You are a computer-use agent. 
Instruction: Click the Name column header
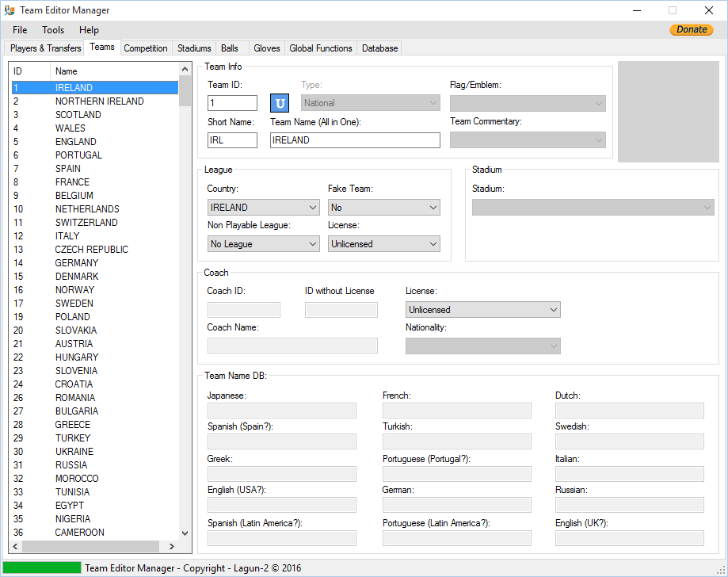click(x=114, y=71)
